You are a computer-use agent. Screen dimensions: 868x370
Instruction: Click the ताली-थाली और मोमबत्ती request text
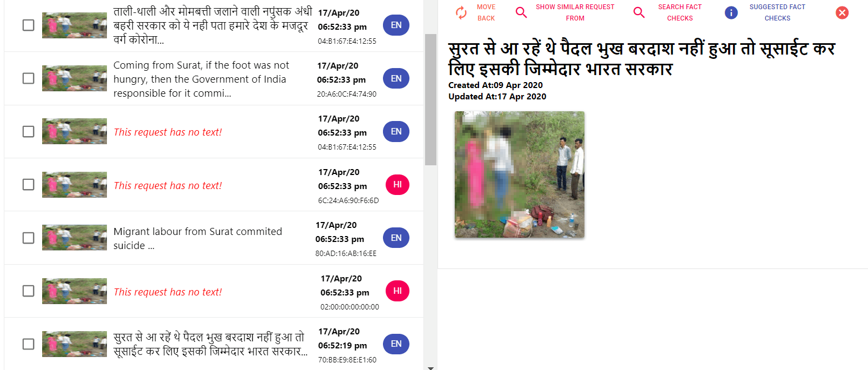click(x=213, y=25)
